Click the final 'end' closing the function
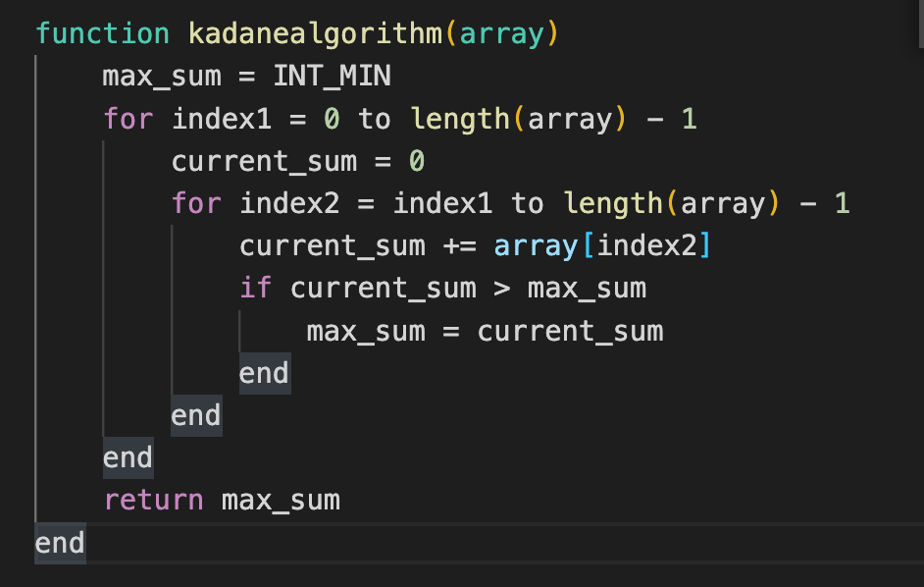Viewport: 924px width, 587px height. [60, 543]
